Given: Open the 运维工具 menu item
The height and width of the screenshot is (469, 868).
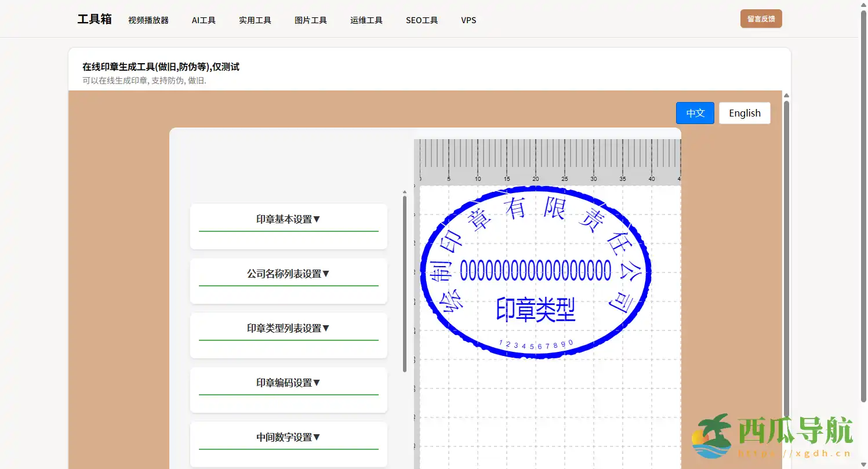Looking at the screenshot, I should pyautogui.click(x=366, y=20).
